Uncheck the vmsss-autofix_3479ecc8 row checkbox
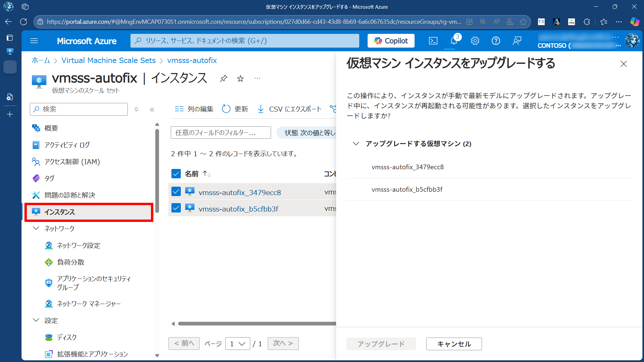The width and height of the screenshot is (644, 362). (176, 192)
